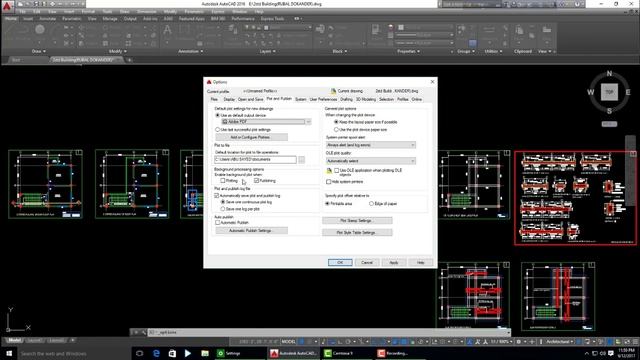
Task: Expand the Properties ribbon panel
Action: coord(408,51)
